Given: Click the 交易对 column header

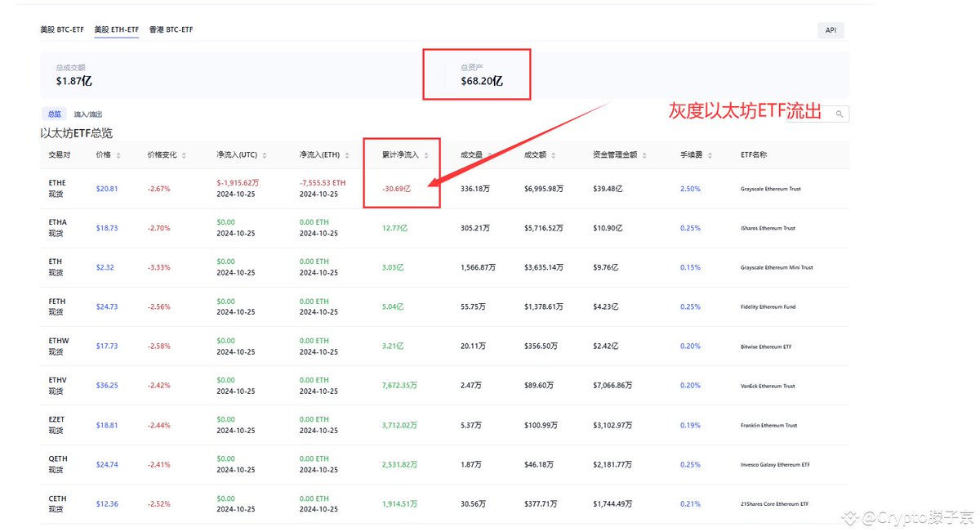Looking at the screenshot, I should point(58,155).
